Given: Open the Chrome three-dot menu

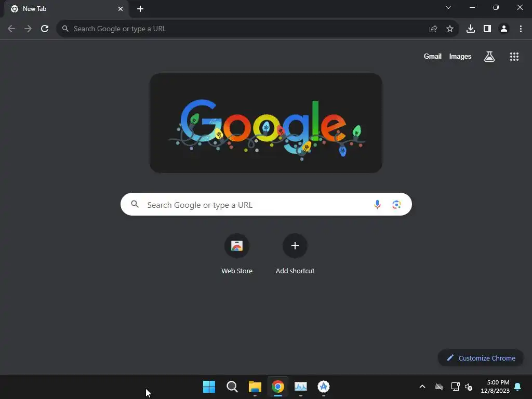Looking at the screenshot, I should [521, 29].
